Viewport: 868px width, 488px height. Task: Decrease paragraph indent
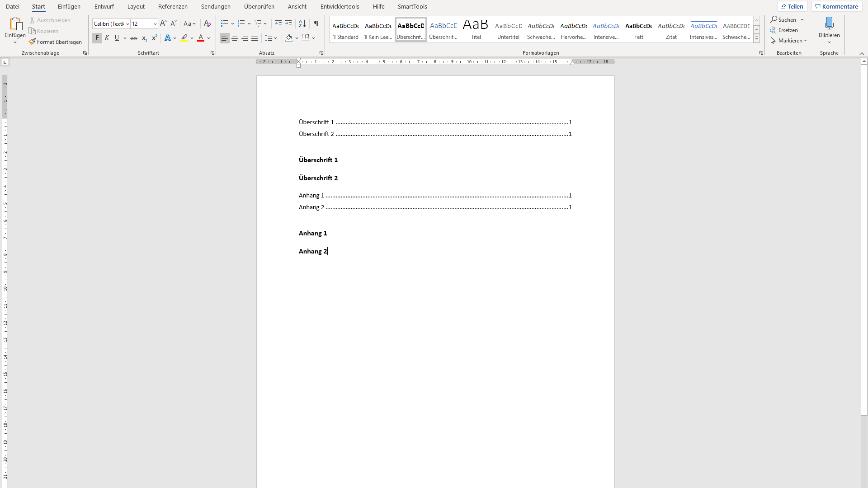[x=278, y=23]
